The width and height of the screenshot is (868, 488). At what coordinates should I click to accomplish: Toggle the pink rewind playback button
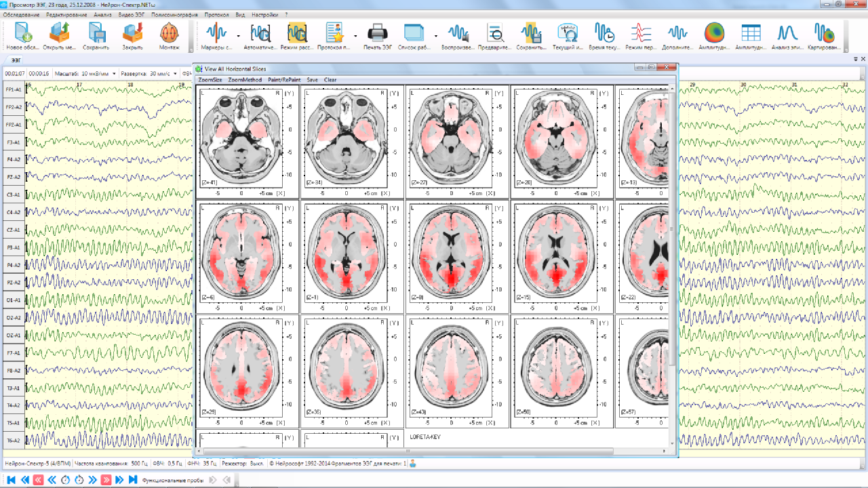pyautogui.click(x=39, y=480)
